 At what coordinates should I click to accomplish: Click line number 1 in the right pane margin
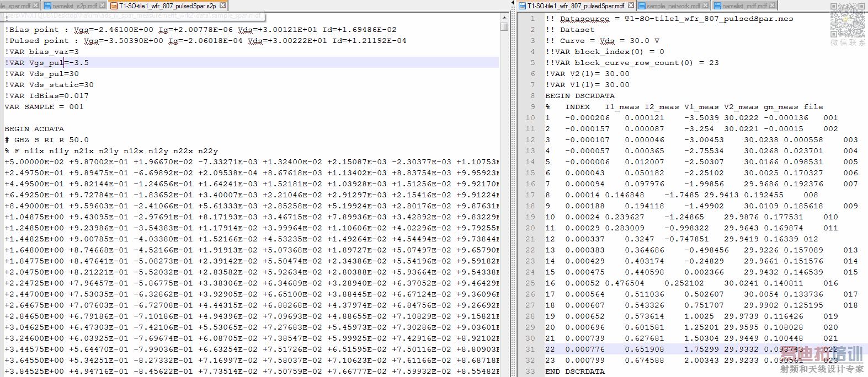point(532,19)
